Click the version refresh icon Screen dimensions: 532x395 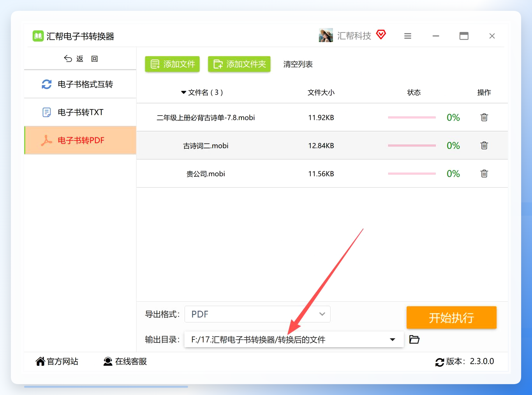click(x=440, y=362)
